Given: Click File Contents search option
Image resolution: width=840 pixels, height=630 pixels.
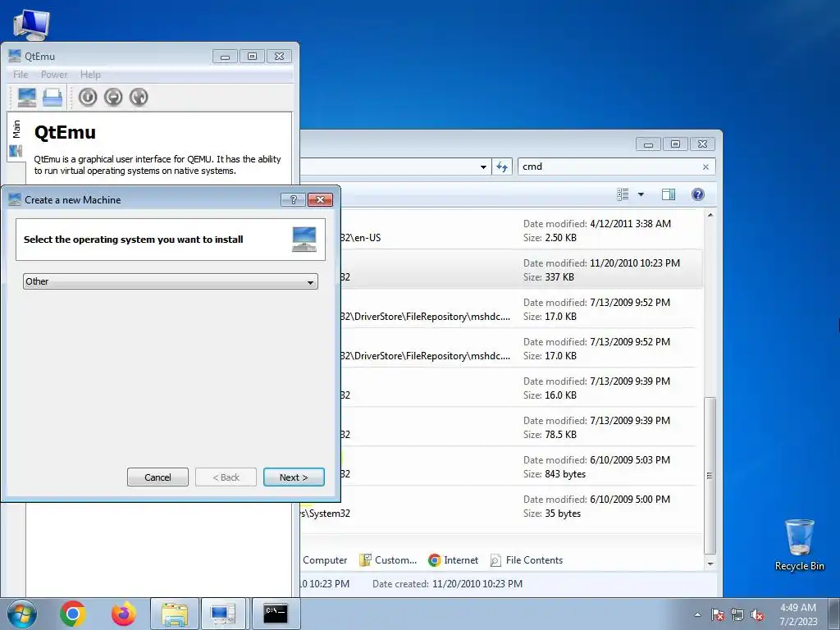Looking at the screenshot, I should [x=527, y=560].
